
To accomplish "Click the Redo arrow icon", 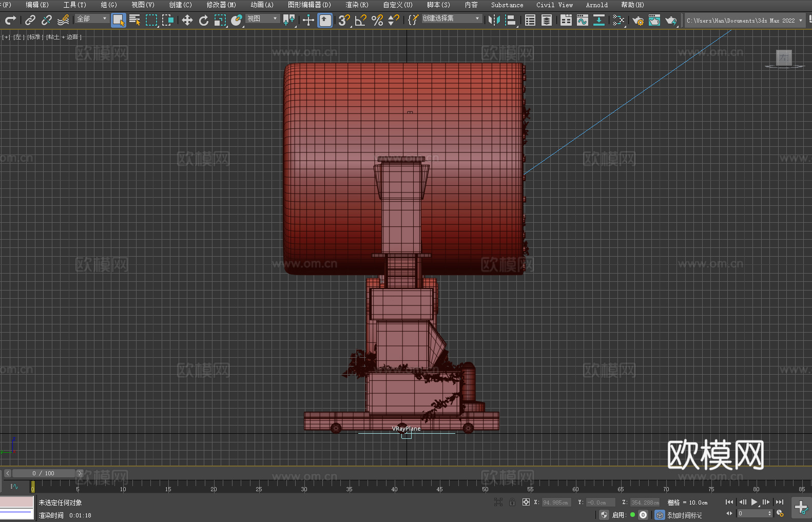I will (x=10, y=20).
